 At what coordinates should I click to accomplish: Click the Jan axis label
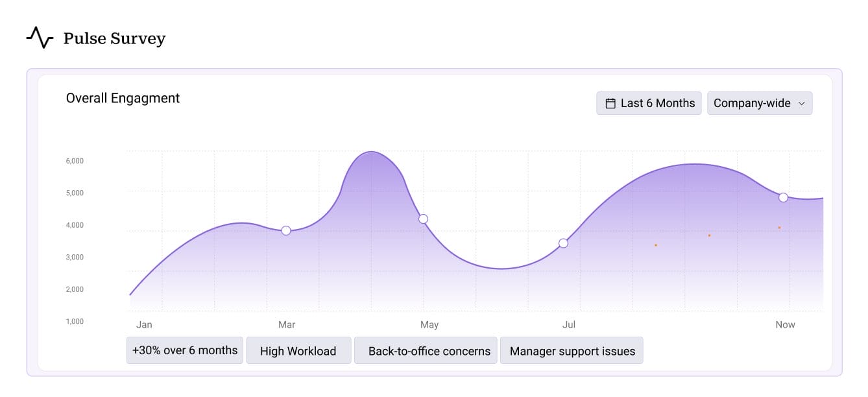[x=144, y=324]
